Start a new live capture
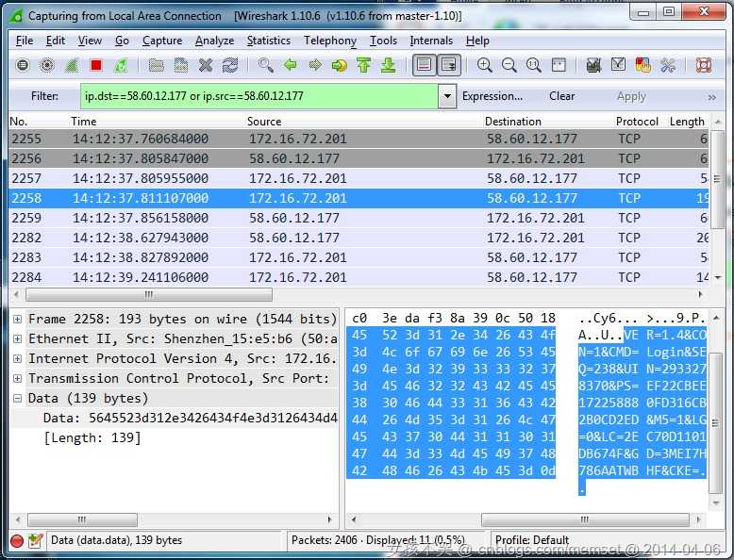Viewport: 734px width, 560px height. coord(72,65)
